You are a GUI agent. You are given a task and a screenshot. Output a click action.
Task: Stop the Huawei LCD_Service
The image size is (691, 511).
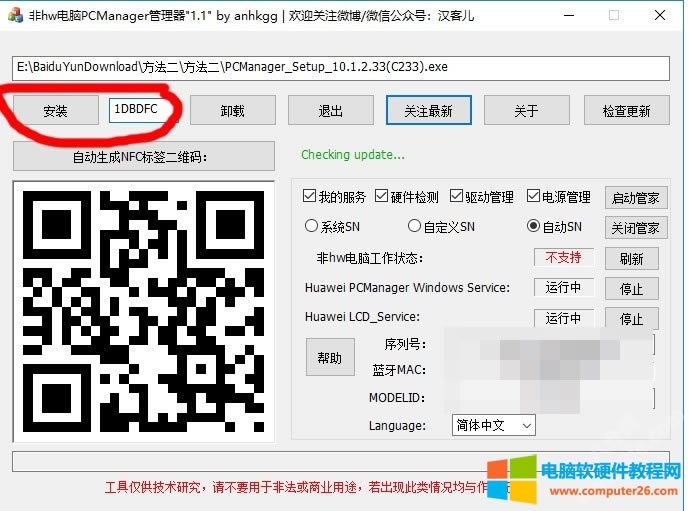coord(632,318)
